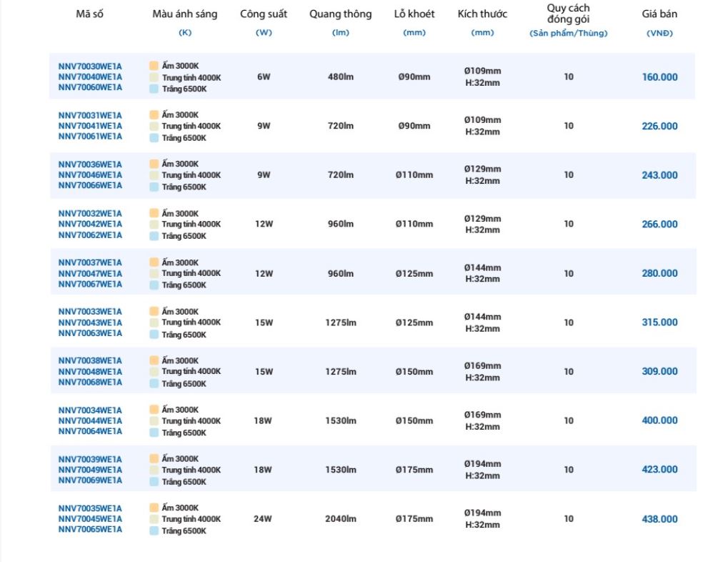
Task: Click the warm 3000K swatch beside NNV70030WE1A
Action: pyautogui.click(x=154, y=66)
